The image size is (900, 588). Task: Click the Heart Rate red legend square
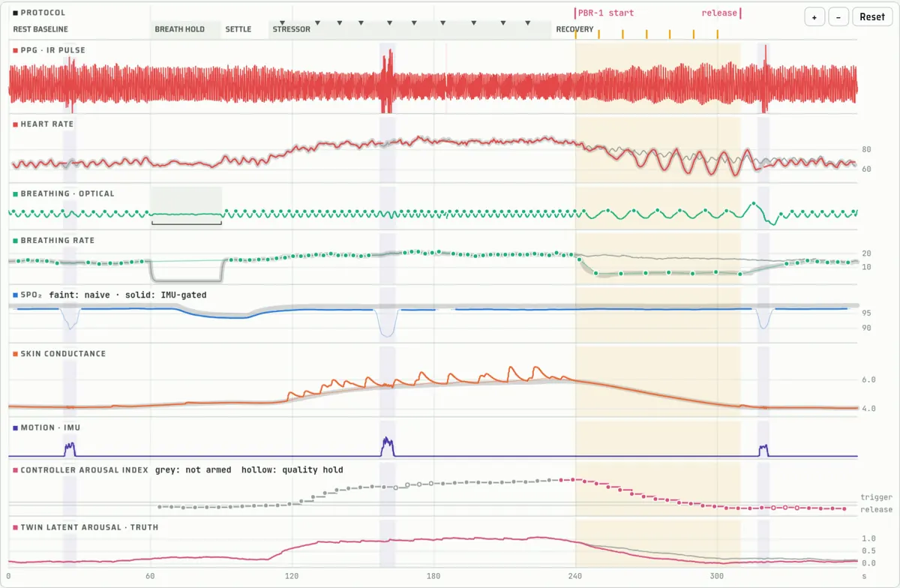[x=16, y=124]
